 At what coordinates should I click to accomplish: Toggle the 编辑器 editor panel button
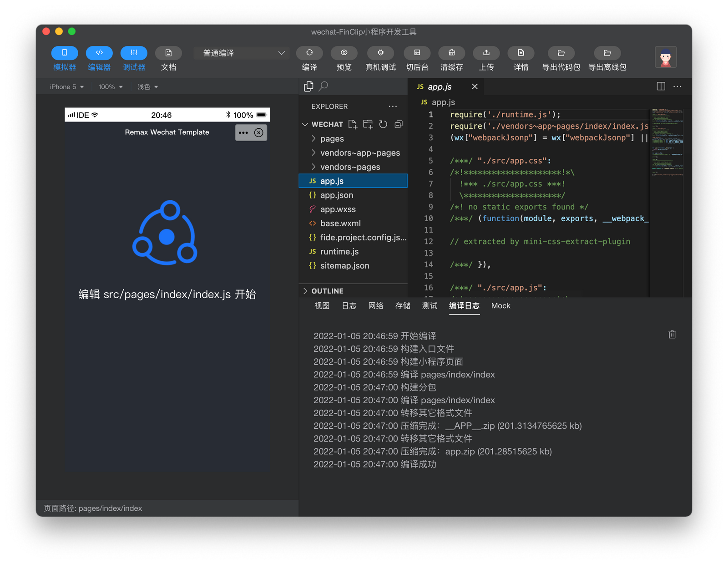[99, 53]
